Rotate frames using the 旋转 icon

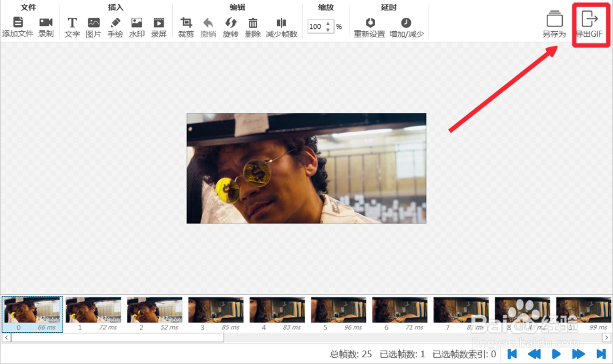230,22
